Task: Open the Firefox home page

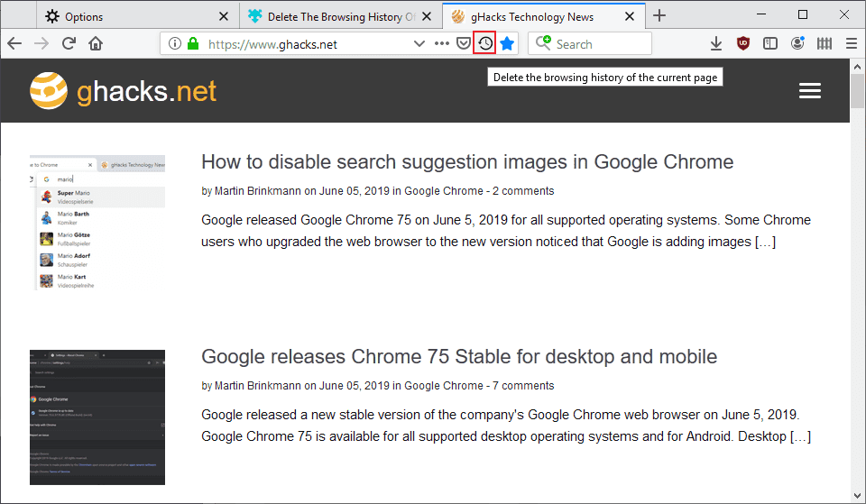Action: [x=96, y=43]
